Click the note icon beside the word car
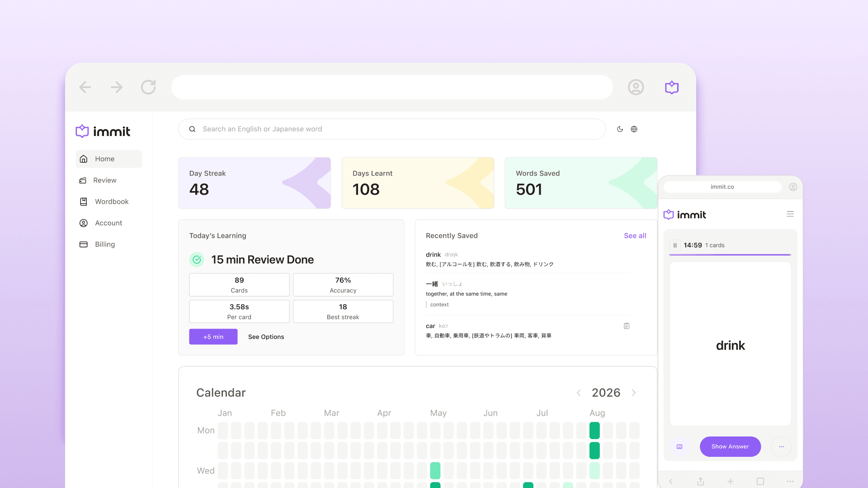Image resolution: width=868 pixels, height=488 pixels. click(x=627, y=326)
